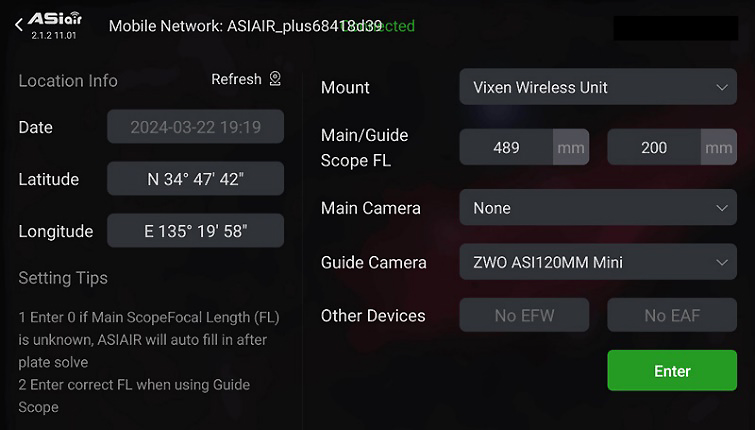755x430 pixels.
Task: Edit guide scope focal length 200
Action: coord(654,147)
